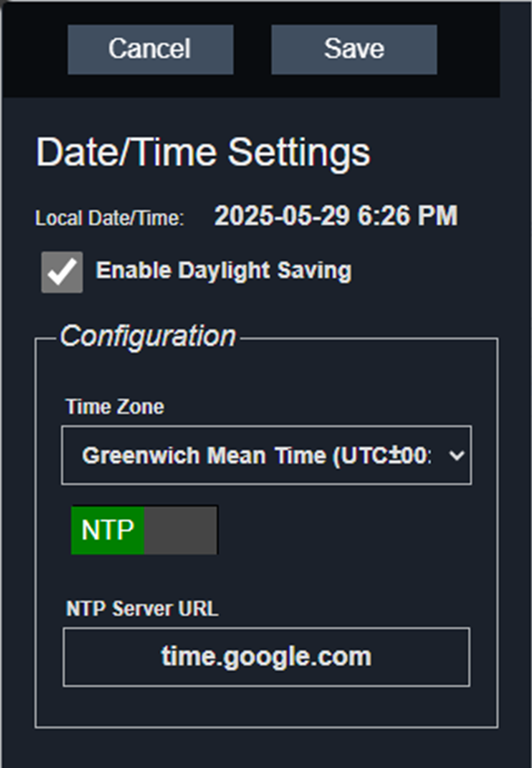Uncheck Enable Daylight Saving checkbox
The height and width of the screenshot is (768, 532).
[x=62, y=272]
